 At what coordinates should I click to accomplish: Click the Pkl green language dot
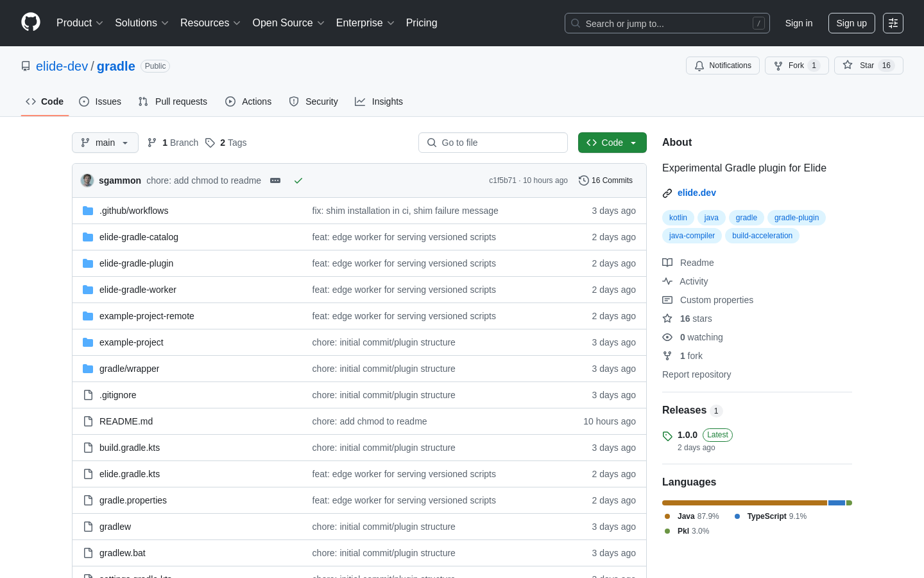click(667, 531)
